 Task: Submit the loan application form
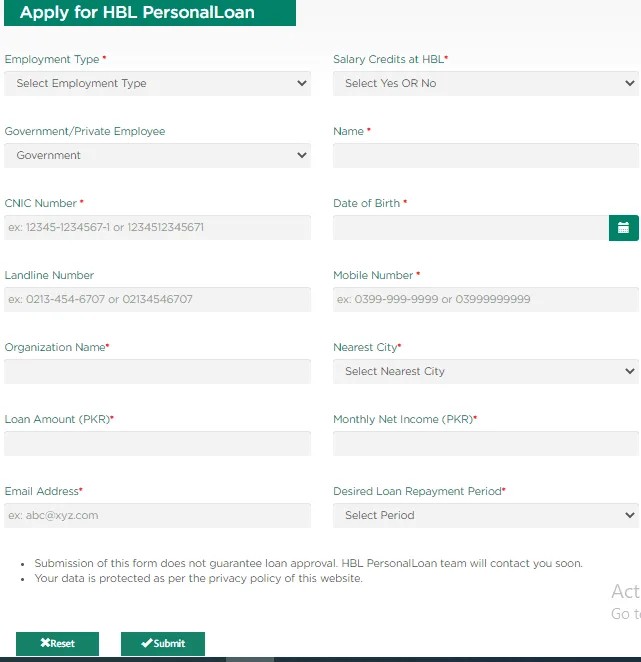[163, 643]
